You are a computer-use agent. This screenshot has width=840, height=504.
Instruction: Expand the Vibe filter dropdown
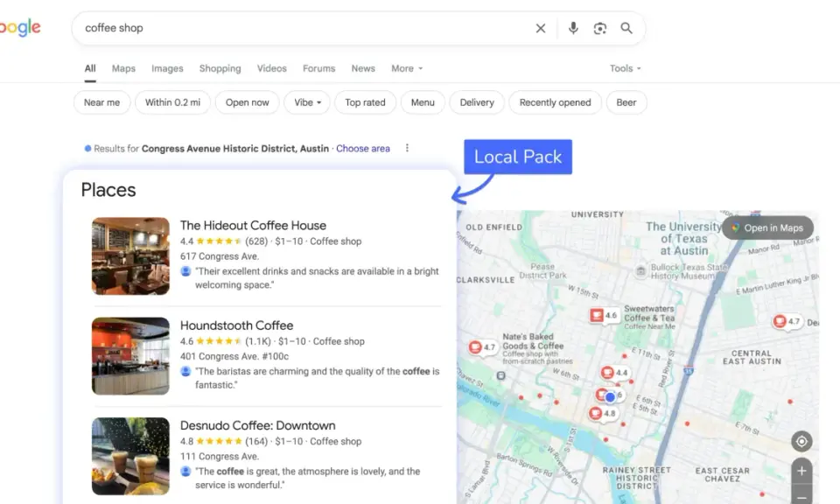click(307, 102)
